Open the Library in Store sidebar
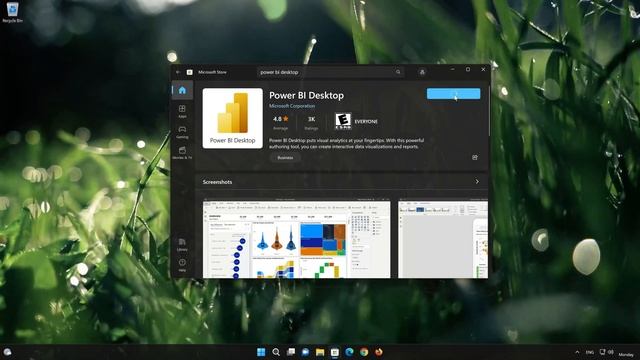640x360 pixels. (182, 244)
